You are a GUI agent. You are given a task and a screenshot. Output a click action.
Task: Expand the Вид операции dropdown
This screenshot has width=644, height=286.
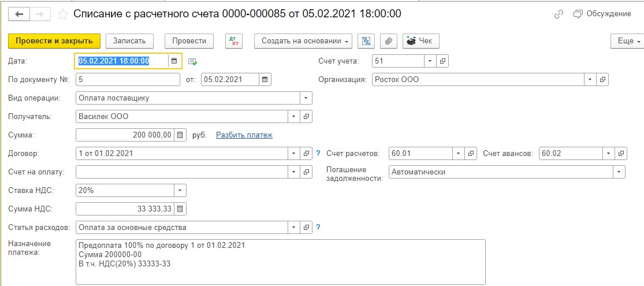click(x=306, y=98)
